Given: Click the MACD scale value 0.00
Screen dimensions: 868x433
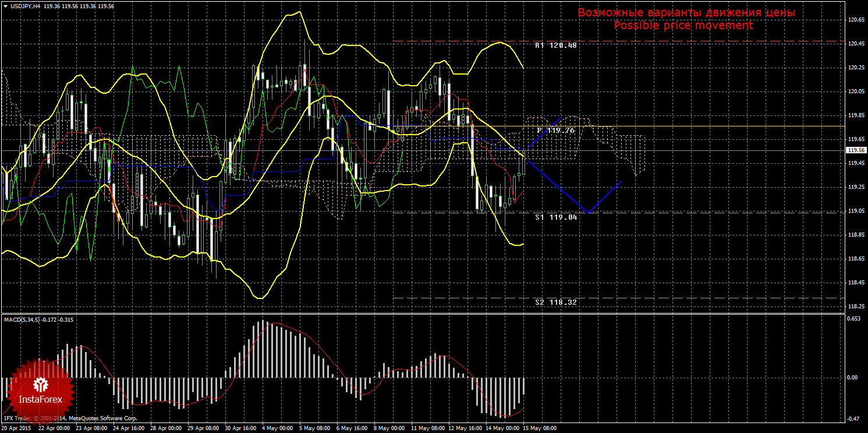Looking at the screenshot, I should pyautogui.click(x=853, y=378).
